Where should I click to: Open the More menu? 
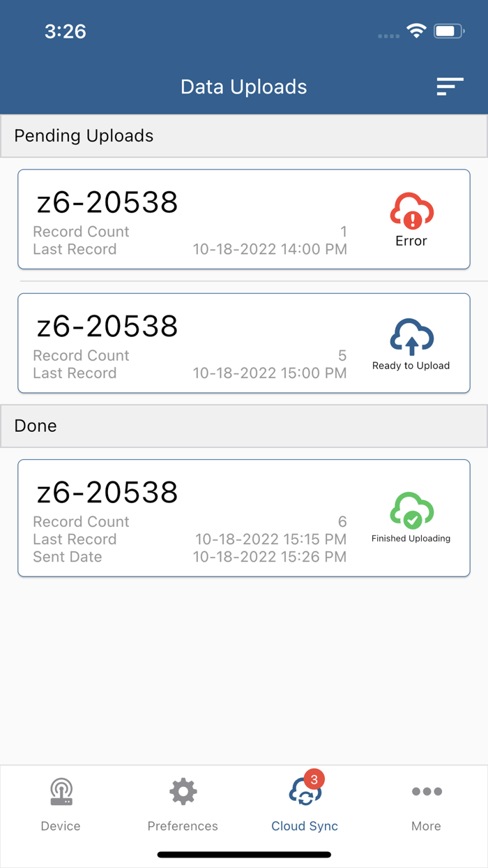coord(426,806)
